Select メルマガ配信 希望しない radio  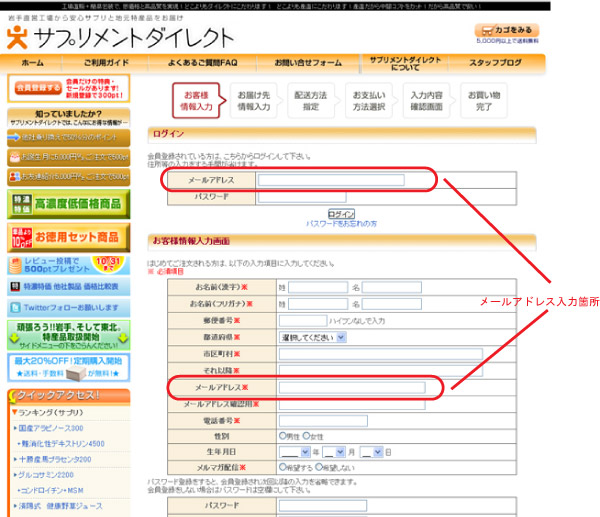coord(319,467)
